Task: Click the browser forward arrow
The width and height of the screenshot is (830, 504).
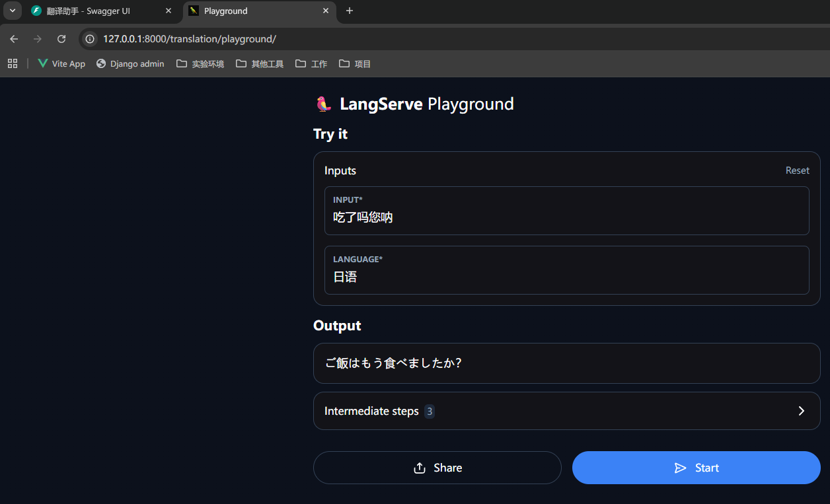Action: 38,39
